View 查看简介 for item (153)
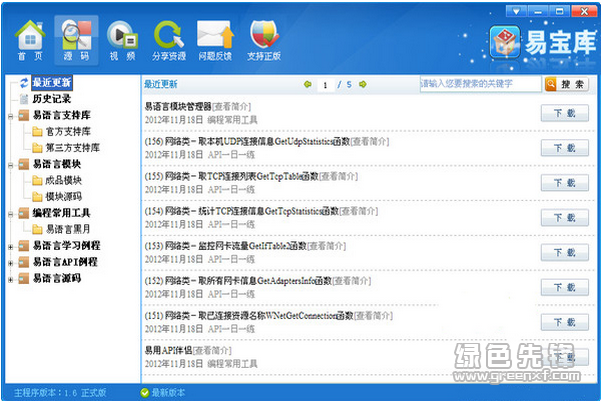This screenshot has width=602, height=401. (327, 246)
